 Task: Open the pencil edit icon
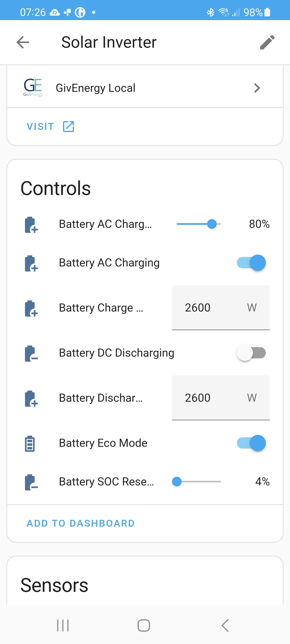pos(267,42)
